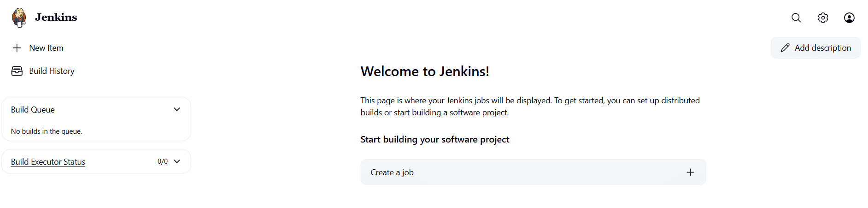Click the 'This page is where' paragraph
The height and width of the screenshot is (208, 868).
click(x=530, y=107)
